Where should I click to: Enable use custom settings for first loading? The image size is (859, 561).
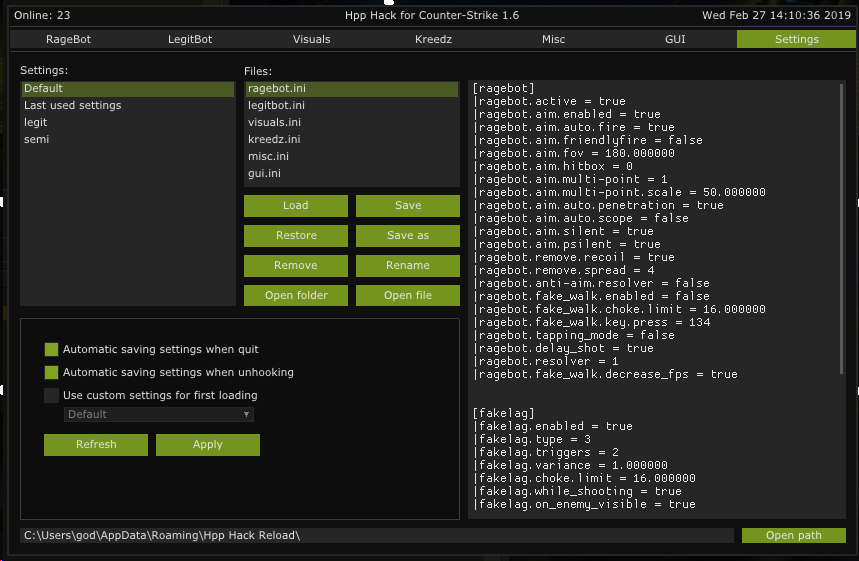point(52,396)
